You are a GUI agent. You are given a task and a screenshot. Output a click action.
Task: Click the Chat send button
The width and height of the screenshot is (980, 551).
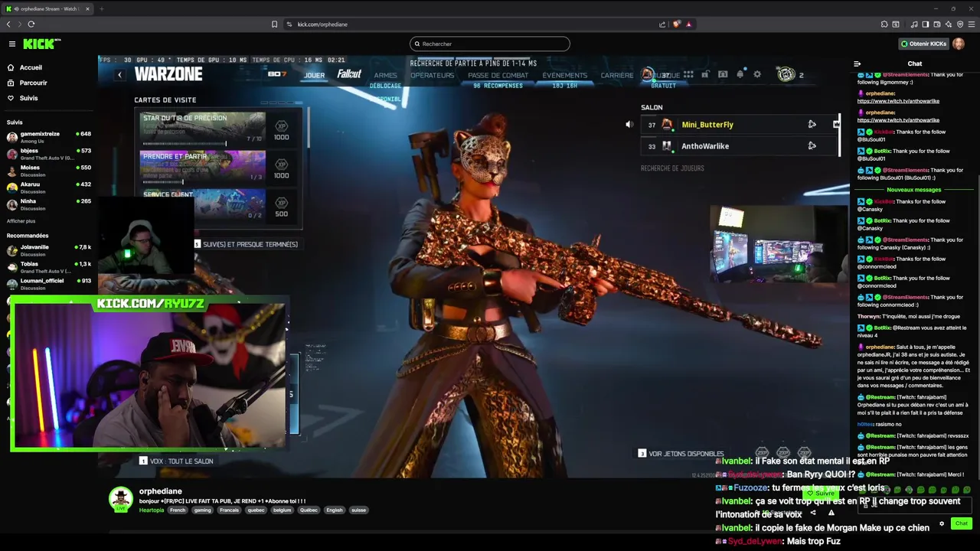pyautogui.click(x=961, y=523)
